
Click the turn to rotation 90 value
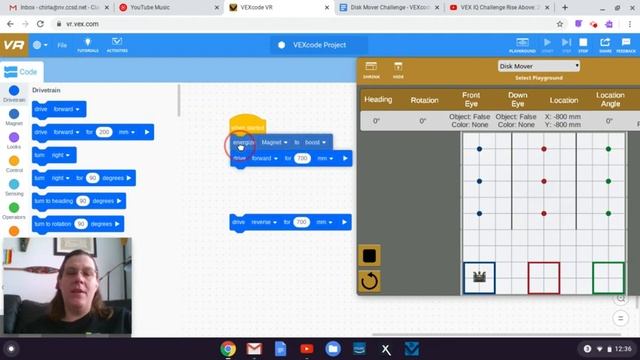pyautogui.click(x=81, y=224)
